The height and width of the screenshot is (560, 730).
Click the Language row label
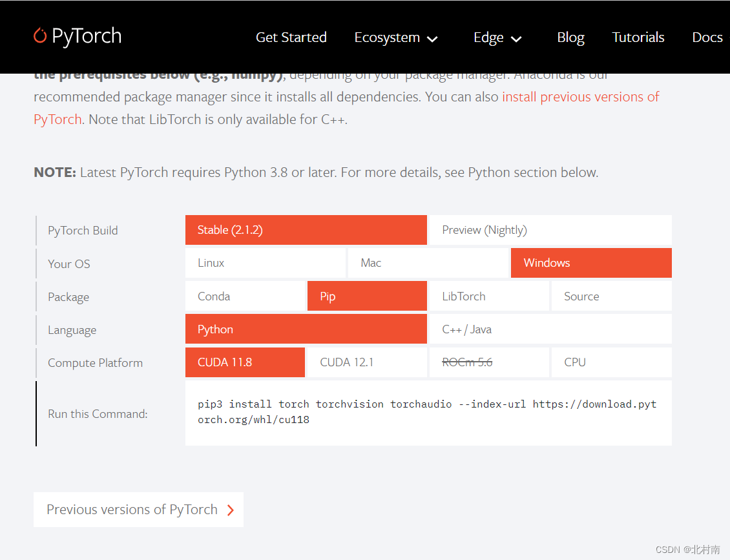[72, 330]
